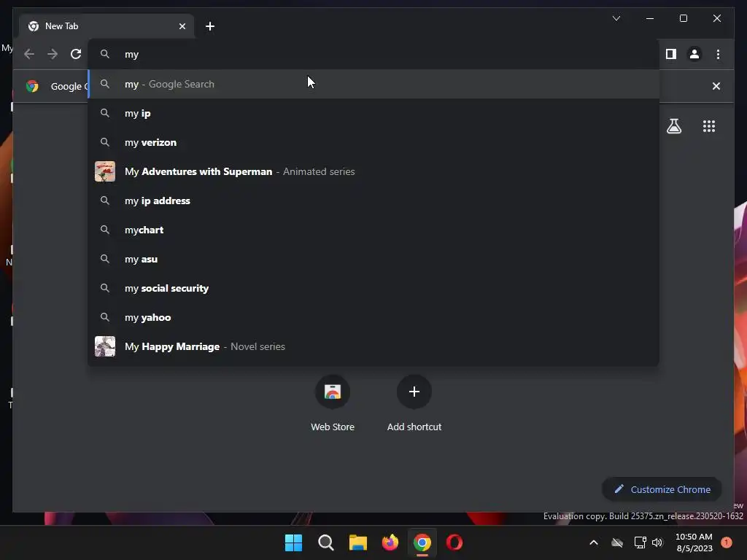Open the Search Labs flask icon
747x560 pixels.
(673, 126)
